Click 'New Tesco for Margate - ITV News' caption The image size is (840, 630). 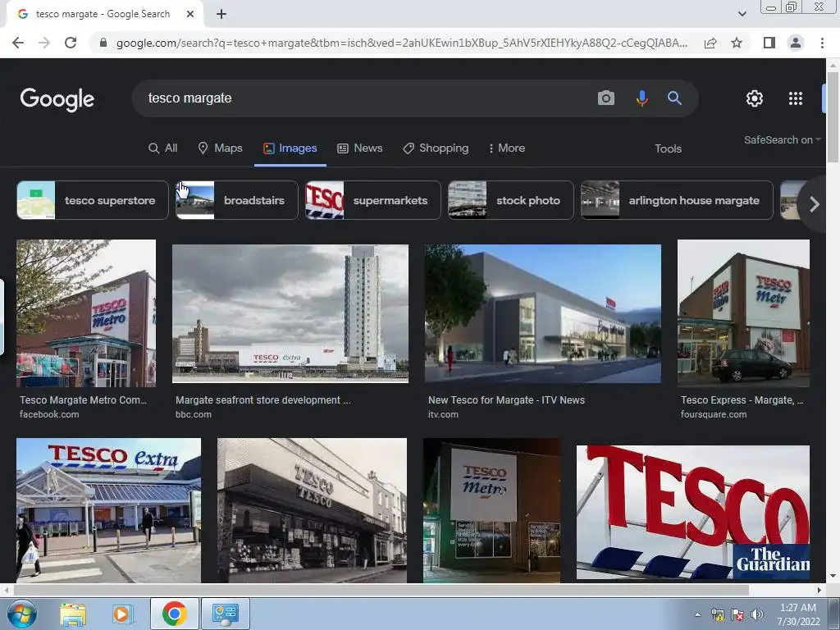506,400
